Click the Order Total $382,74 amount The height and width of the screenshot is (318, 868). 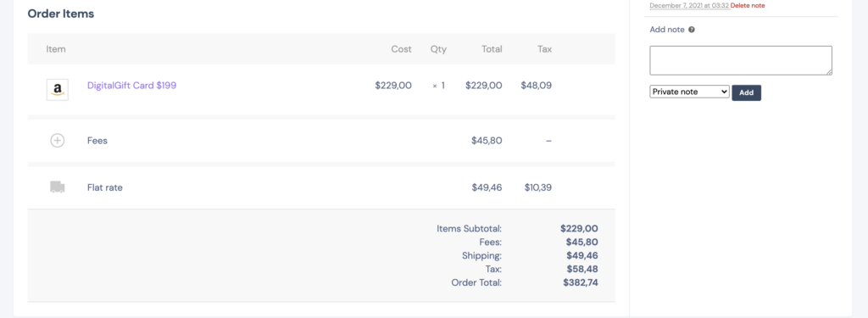pos(581,282)
